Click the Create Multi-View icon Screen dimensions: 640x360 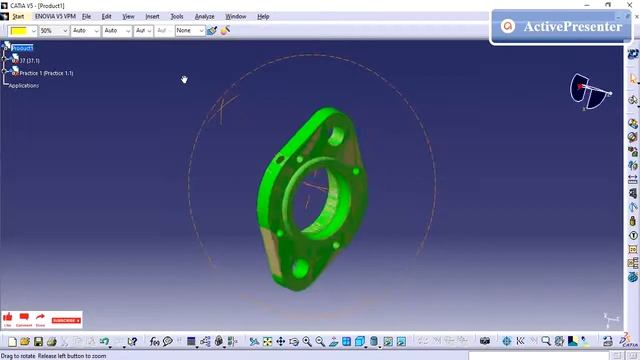(347, 341)
